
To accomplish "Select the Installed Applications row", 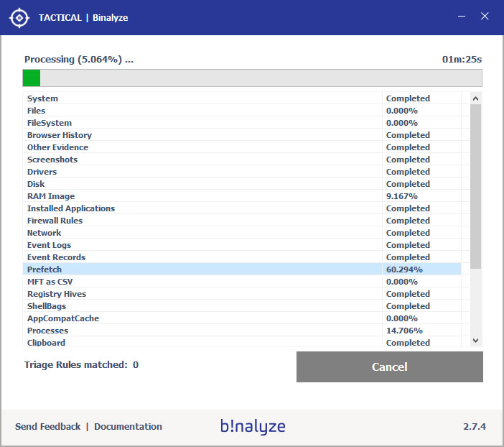I will click(x=242, y=208).
